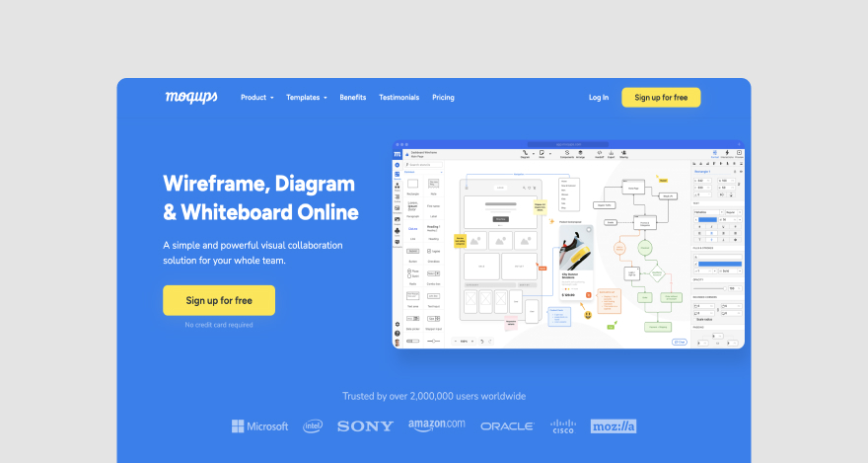
Task: Click the header Sign up for free button
Action: click(x=661, y=98)
